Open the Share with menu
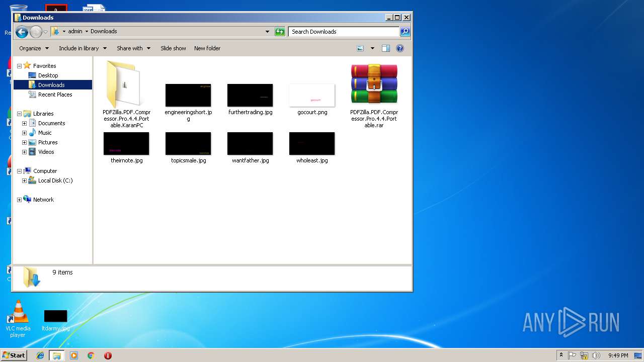This screenshot has height=362, width=644. 133,48
